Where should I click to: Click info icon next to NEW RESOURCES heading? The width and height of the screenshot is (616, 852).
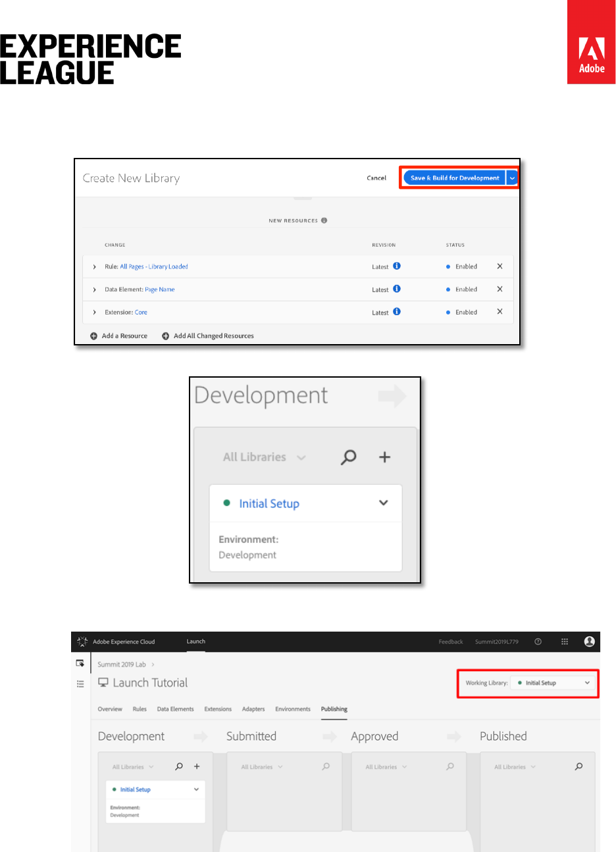click(x=324, y=220)
